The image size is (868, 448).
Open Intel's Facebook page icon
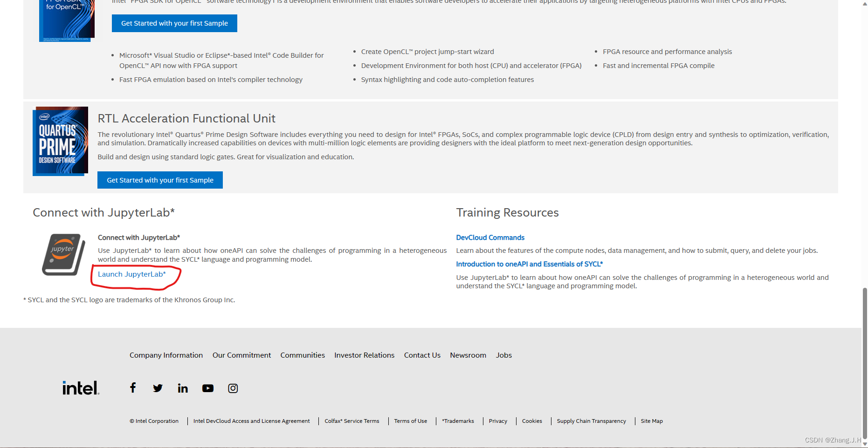click(x=132, y=387)
